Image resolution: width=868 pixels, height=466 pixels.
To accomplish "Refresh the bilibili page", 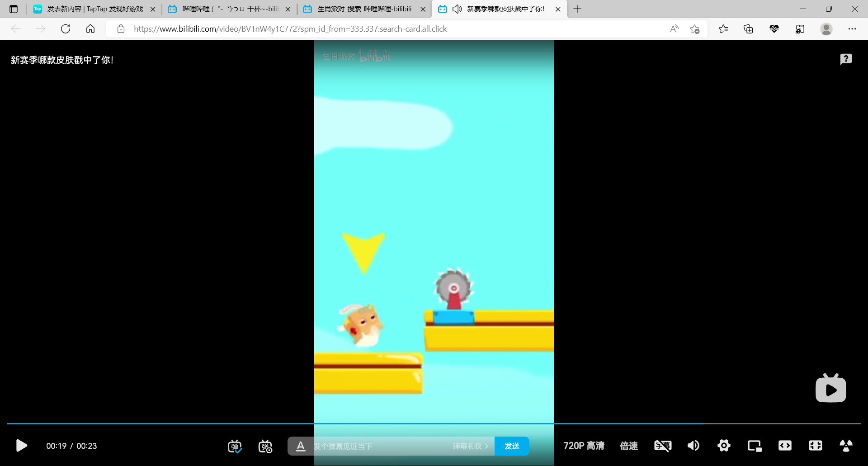I will click(66, 29).
